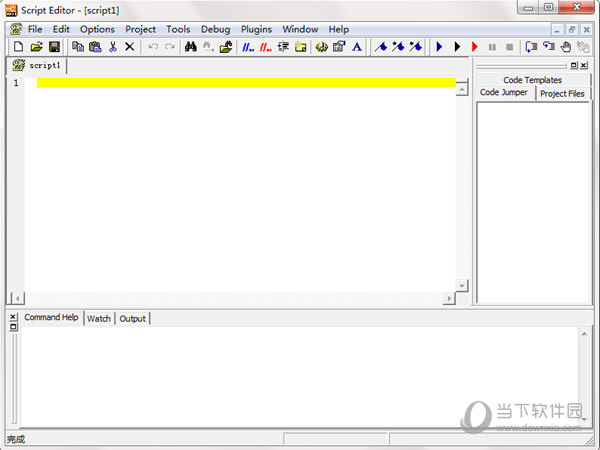600x450 pixels.
Task: Click the indent code icon
Action: 283,47
